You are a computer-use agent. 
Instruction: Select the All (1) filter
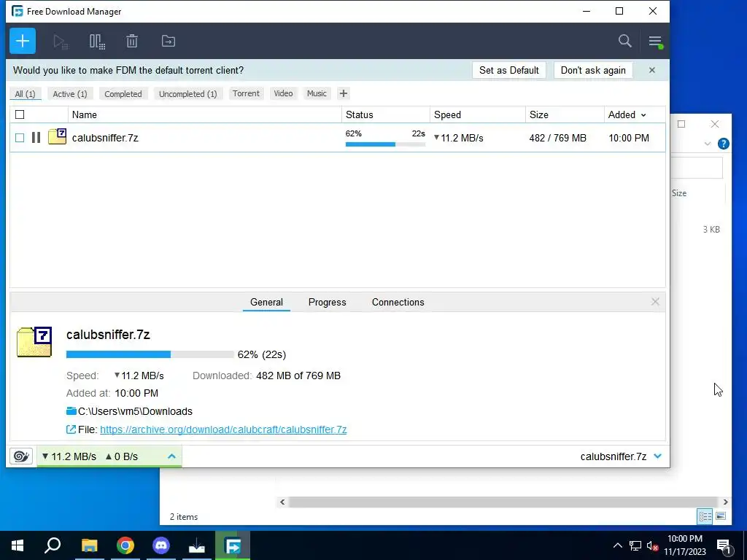click(x=26, y=94)
